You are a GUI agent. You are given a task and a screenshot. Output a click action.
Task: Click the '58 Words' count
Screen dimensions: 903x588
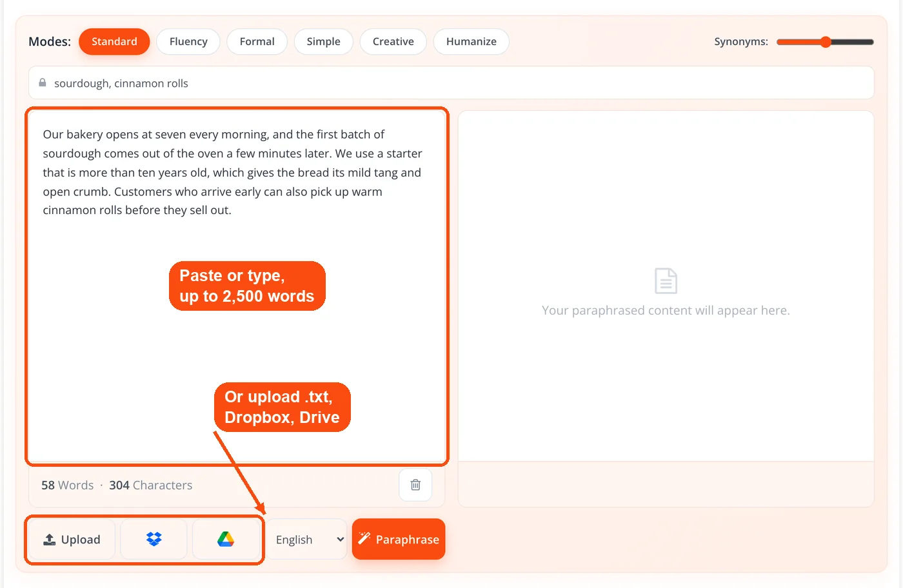coord(67,485)
